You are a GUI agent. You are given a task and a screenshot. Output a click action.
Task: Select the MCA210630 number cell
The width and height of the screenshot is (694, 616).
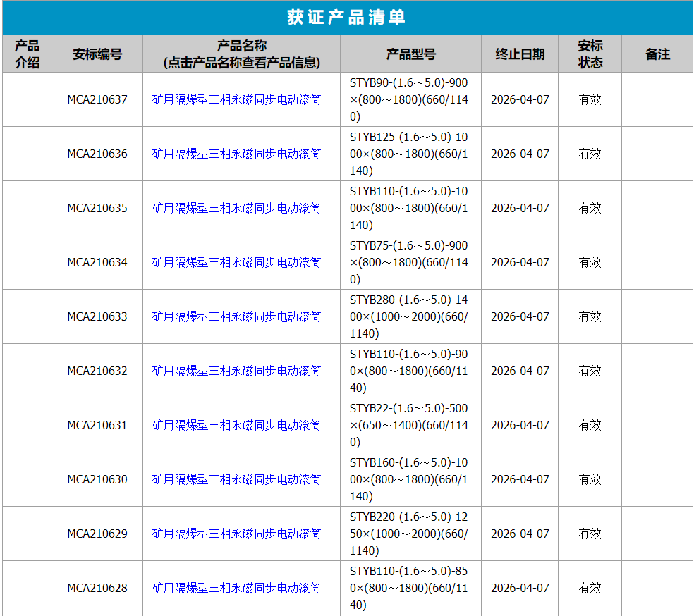click(x=97, y=479)
